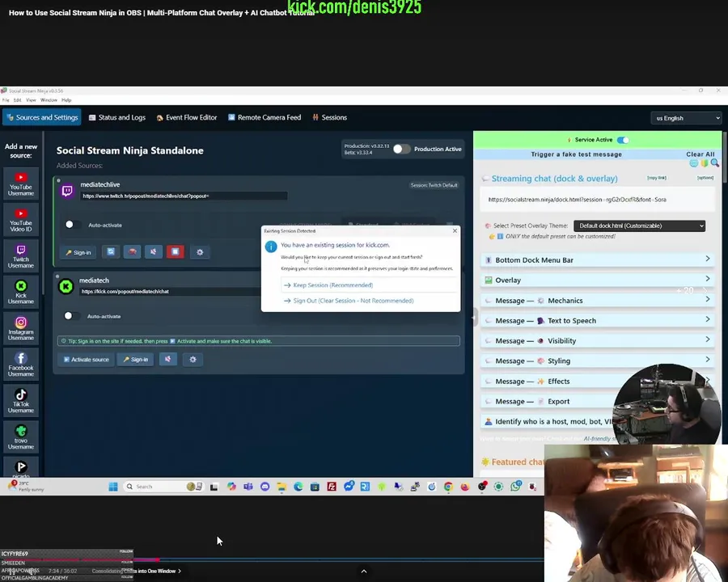The image size is (728, 582).
Task: Switch to Status and Logs tab
Action: [x=117, y=117]
